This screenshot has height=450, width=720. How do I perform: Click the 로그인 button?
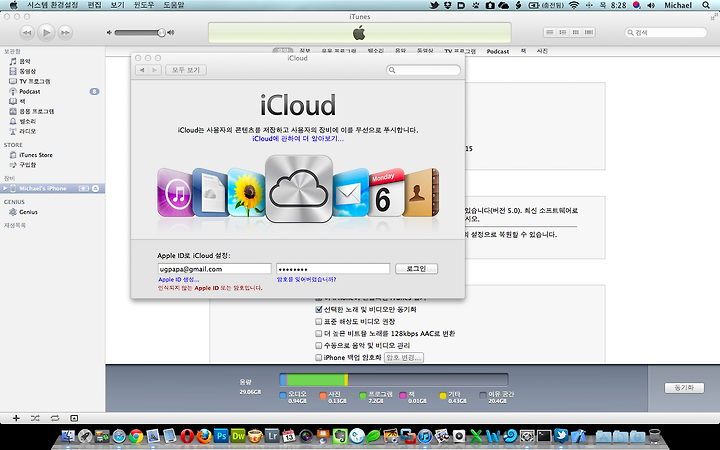[x=416, y=269]
